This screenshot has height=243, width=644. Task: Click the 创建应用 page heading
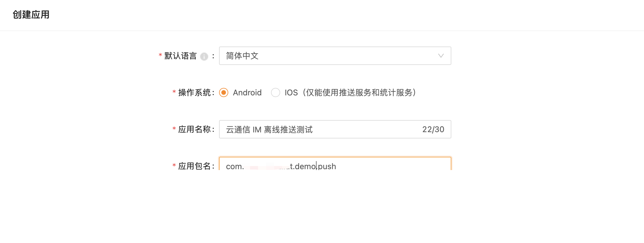tap(31, 15)
